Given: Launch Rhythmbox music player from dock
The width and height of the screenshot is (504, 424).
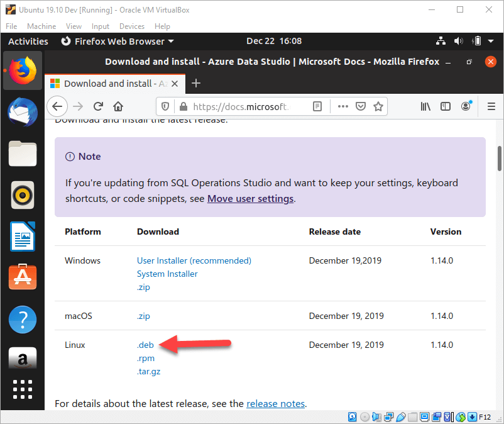Looking at the screenshot, I should pos(23,195).
